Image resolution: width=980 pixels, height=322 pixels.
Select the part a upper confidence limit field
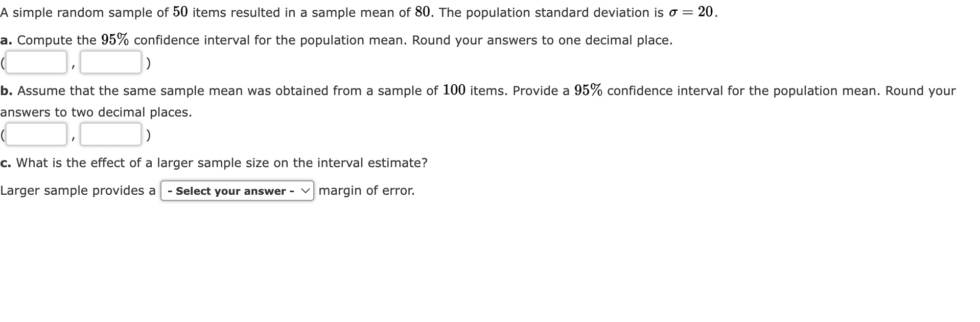click(x=110, y=61)
